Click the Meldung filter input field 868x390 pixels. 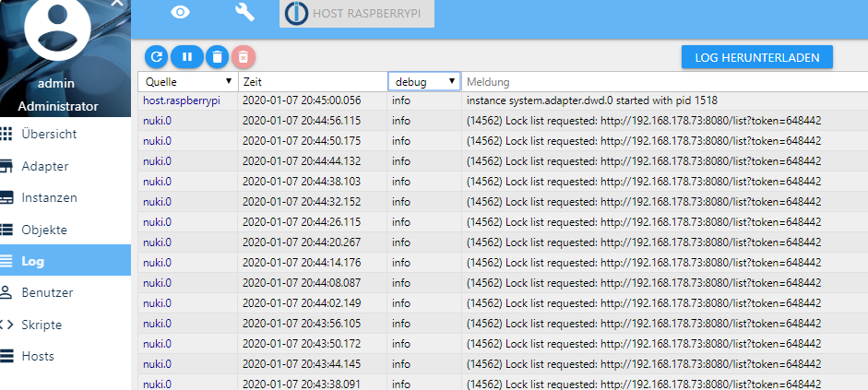(664, 82)
